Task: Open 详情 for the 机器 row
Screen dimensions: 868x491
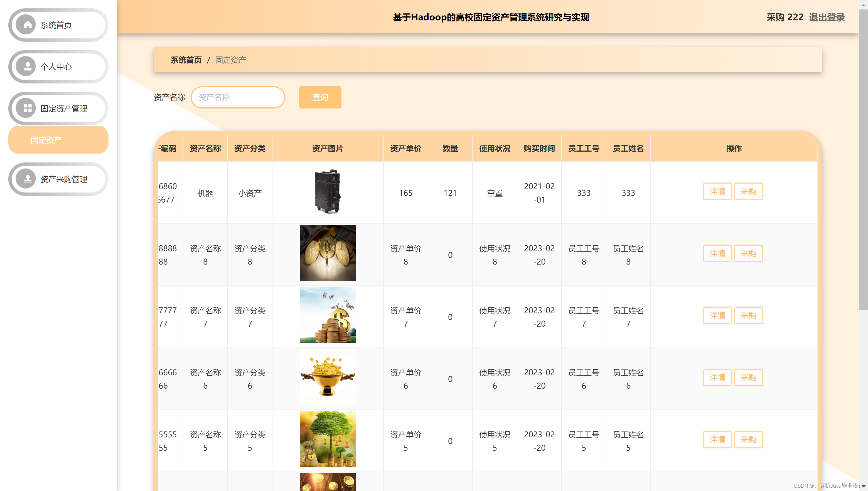Action: tap(717, 191)
